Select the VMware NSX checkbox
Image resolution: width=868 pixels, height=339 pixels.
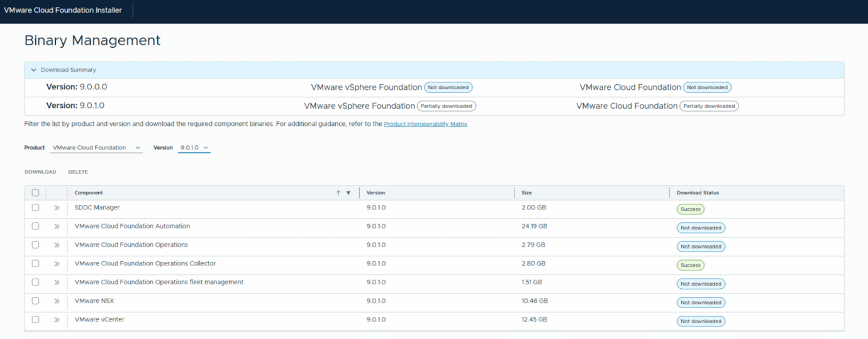coord(35,301)
